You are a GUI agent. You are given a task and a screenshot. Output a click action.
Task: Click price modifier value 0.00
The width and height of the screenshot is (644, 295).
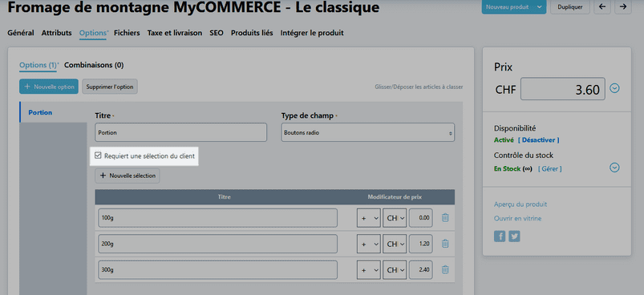pos(420,218)
